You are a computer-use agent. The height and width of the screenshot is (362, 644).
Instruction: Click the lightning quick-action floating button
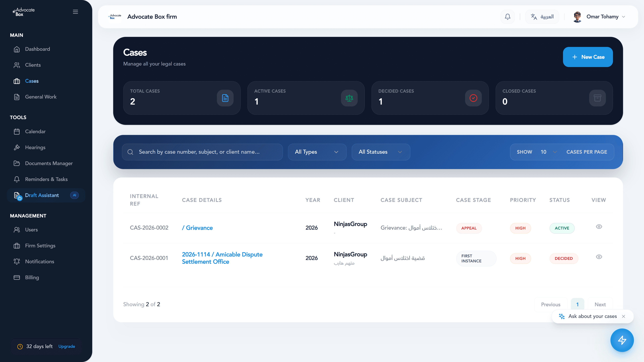pyautogui.click(x=622, y=340)
